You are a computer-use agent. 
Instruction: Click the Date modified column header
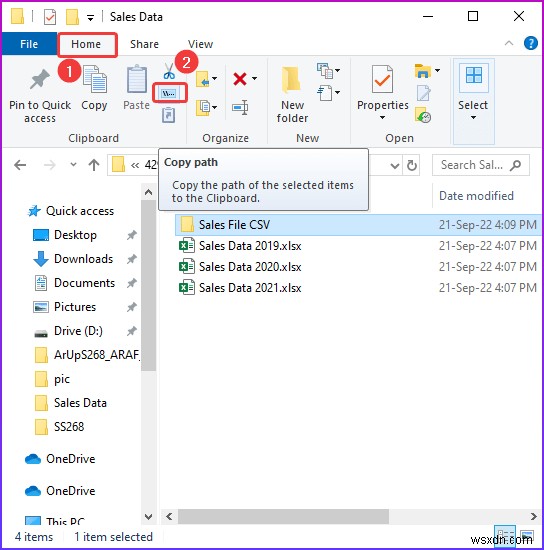click(476, 195)
